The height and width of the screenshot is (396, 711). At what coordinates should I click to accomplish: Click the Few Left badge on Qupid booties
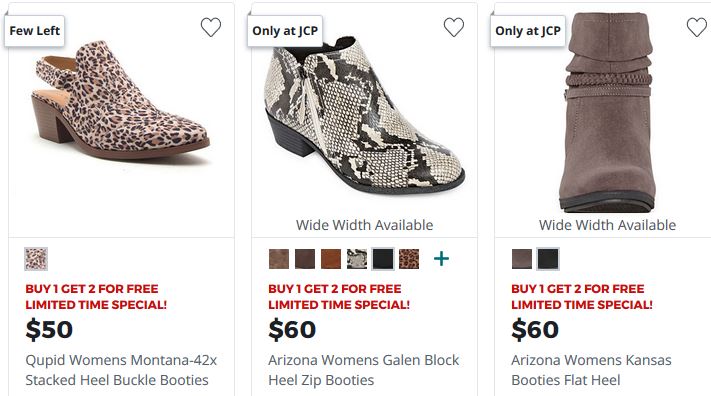pyautogui.click(x=34, y=31)
